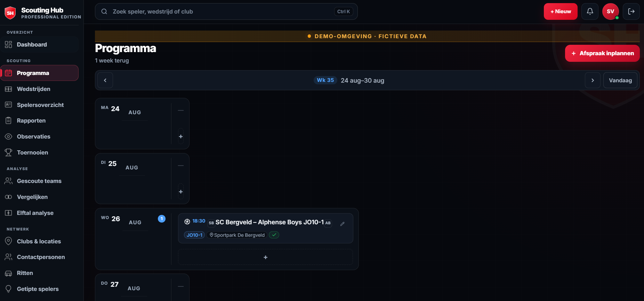Click the JO10-1 team tag
Viewport: 644px width, 301px height.
194,235
